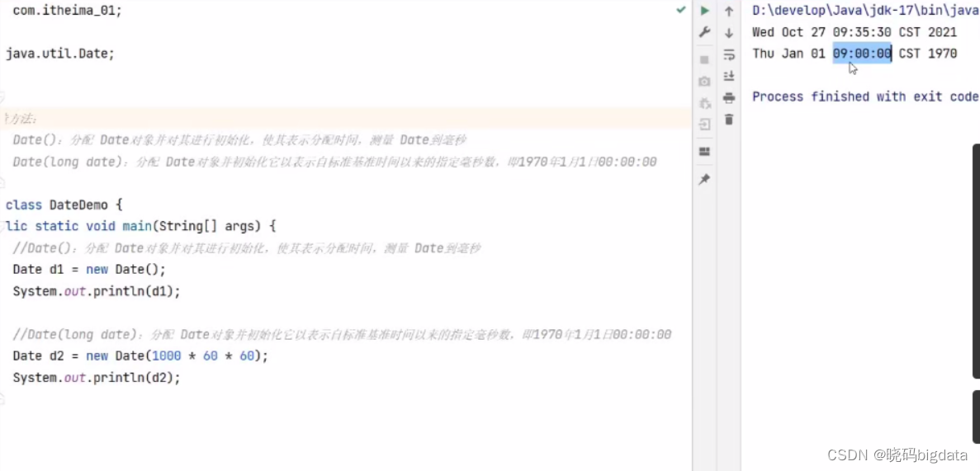The height and width of the screenshot is (471, 980).
Task: Click the green Rerun button
Action: click(x=704, y=11)
